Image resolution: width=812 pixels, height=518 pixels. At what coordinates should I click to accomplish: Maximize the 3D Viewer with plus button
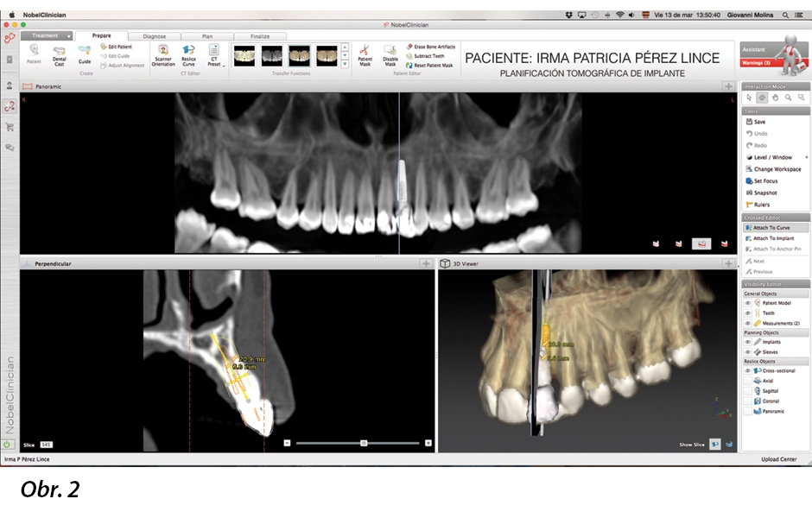click(x=728, y=263)
